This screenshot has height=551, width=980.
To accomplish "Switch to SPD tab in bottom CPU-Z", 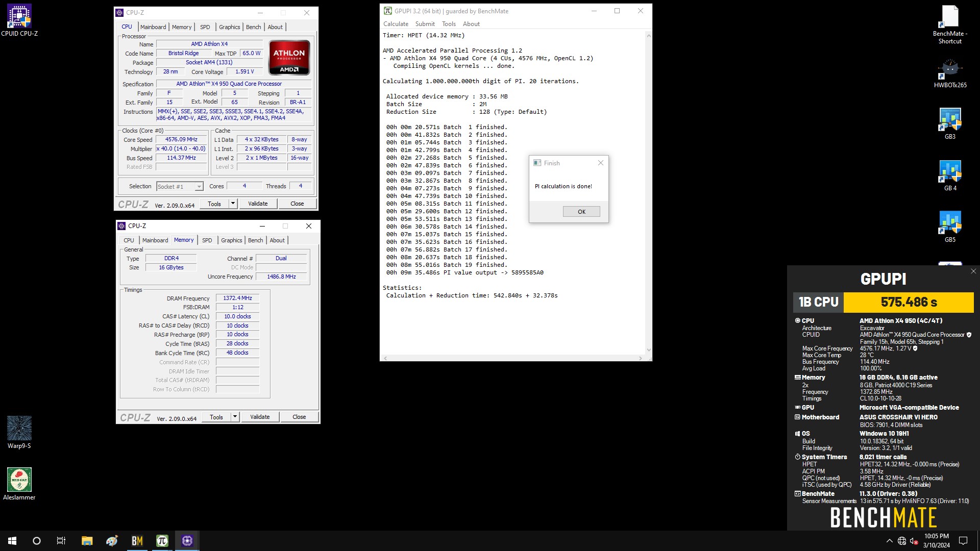I will (x=207, y=240).
